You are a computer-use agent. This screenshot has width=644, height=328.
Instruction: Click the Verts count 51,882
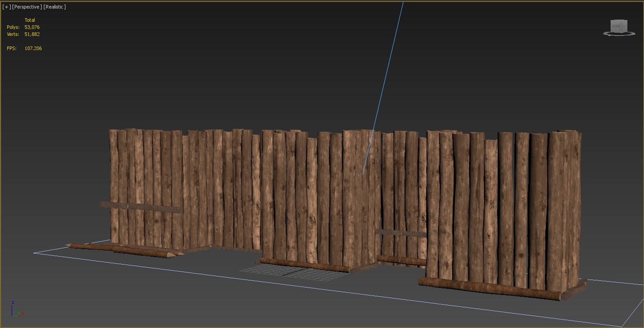[32, 34]
